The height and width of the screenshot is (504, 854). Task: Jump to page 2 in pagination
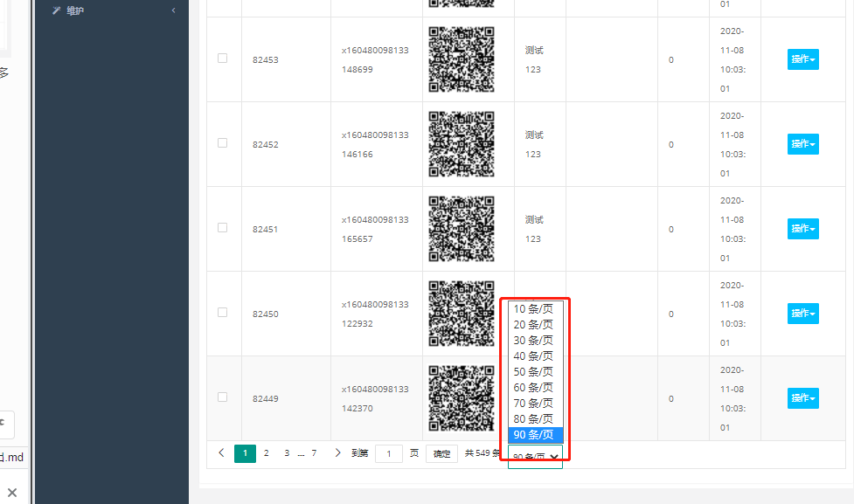(x=267, y=452)
